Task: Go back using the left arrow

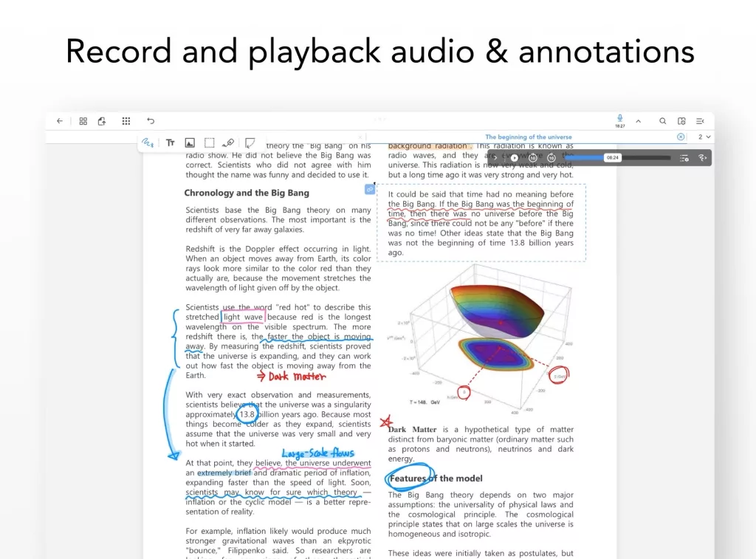Action: (59, 121)
